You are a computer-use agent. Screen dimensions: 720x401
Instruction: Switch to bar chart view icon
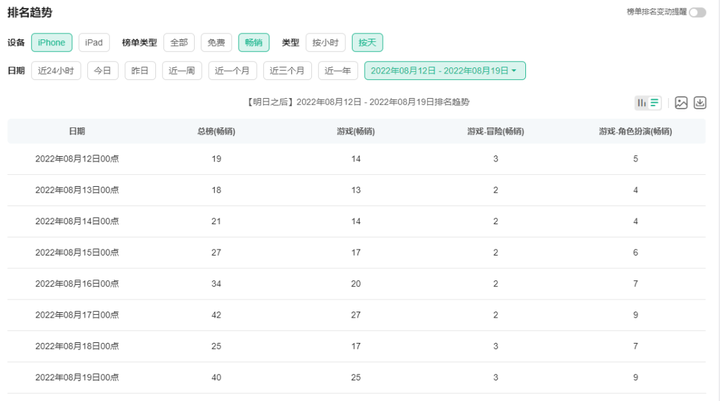click(641, 102)
